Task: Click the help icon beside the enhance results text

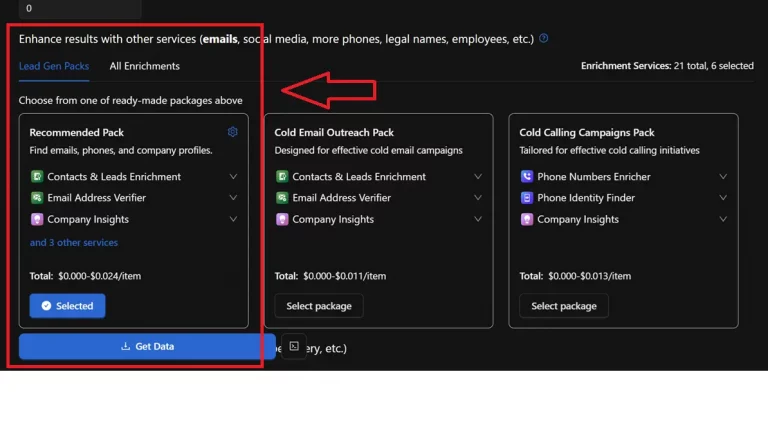Action: click(x=544, y=39)
